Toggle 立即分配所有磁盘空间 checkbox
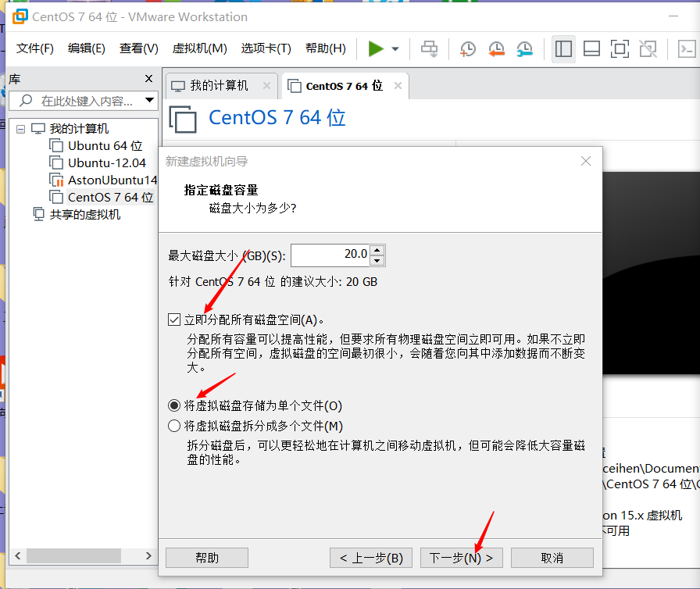Viewport: 700px width, 589px height. (x=174, y=320)
